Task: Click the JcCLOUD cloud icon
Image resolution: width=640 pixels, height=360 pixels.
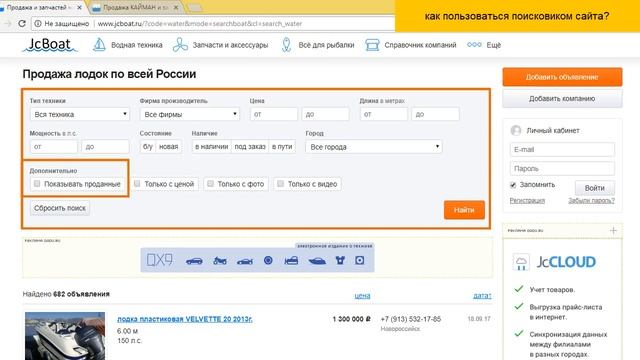Action: tap(521, 262)
